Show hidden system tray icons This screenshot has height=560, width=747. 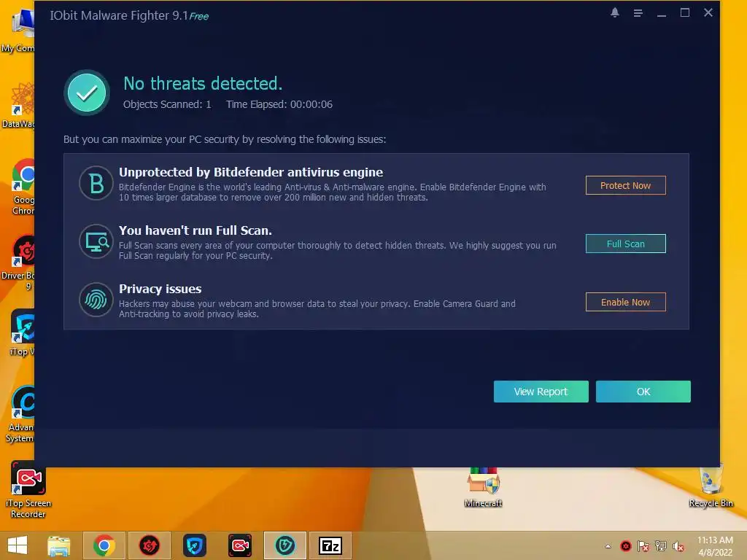point(608,546)
